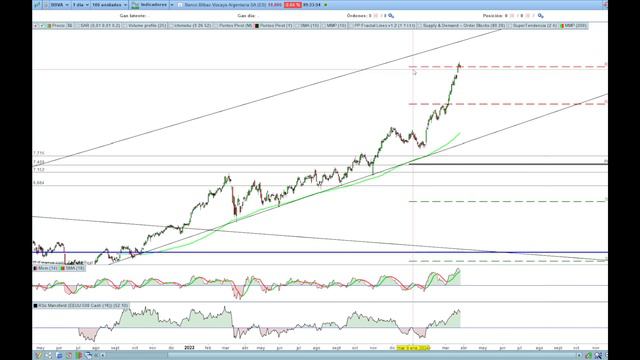Click the green status dot in the title bar

click(326, 5)
